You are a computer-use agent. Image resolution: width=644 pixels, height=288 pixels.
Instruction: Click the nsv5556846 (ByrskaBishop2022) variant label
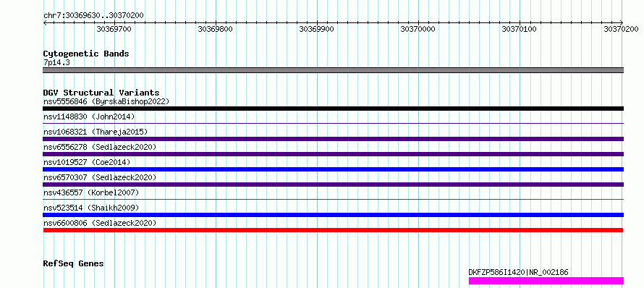106,101
